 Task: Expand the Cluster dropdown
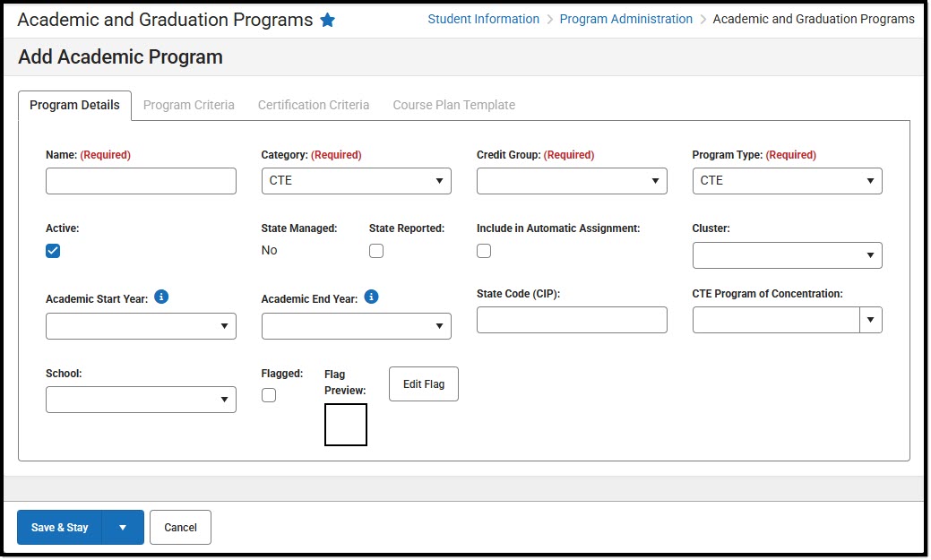(787, 255)
